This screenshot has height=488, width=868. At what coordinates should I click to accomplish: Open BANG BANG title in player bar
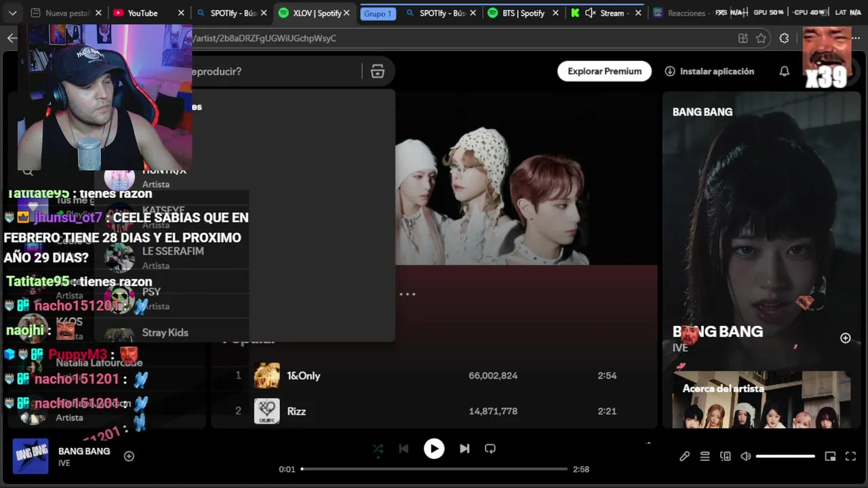click(x=84, y=451)
